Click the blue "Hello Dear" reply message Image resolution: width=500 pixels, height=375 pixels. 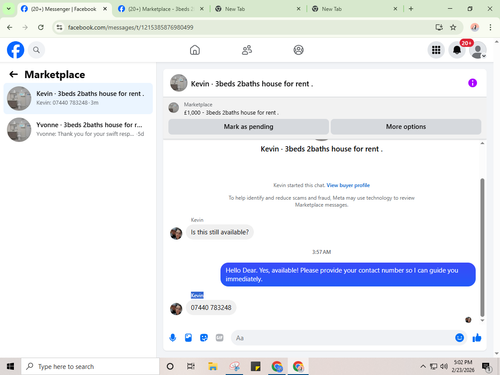tap(348, 274)
